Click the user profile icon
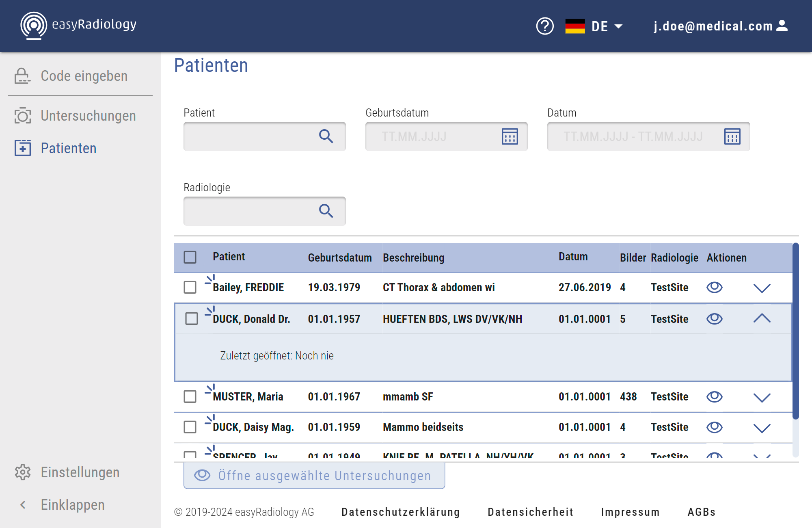The width and height of the screenshot is (812, 528). (782, 26)
